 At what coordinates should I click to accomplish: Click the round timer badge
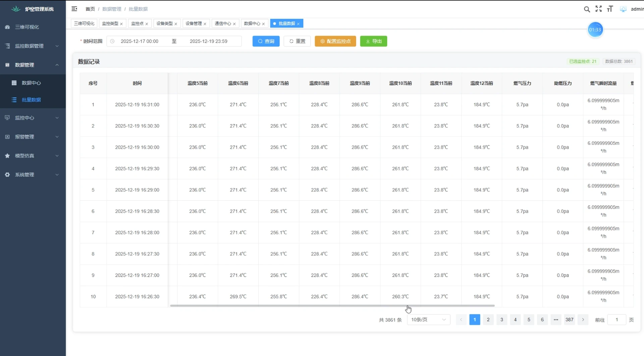tap(595, 30)
